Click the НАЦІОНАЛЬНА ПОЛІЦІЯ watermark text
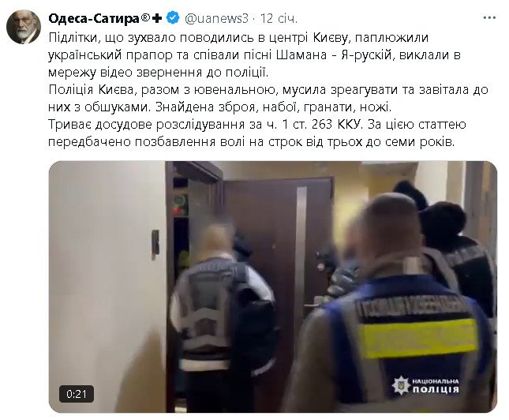The image size is (509, 420). click(436, 385)
